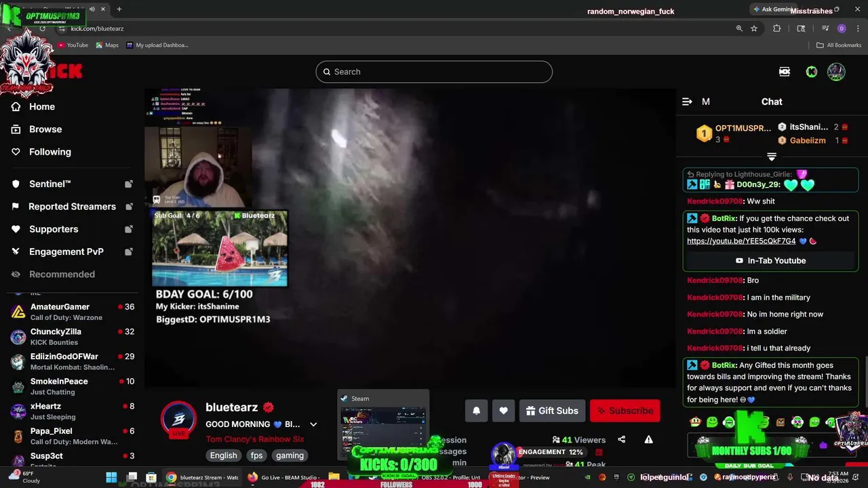Viewport: 868px width, 488px height.
Task: Open Supporters in sidebar
Action: (x=54, y=229)
